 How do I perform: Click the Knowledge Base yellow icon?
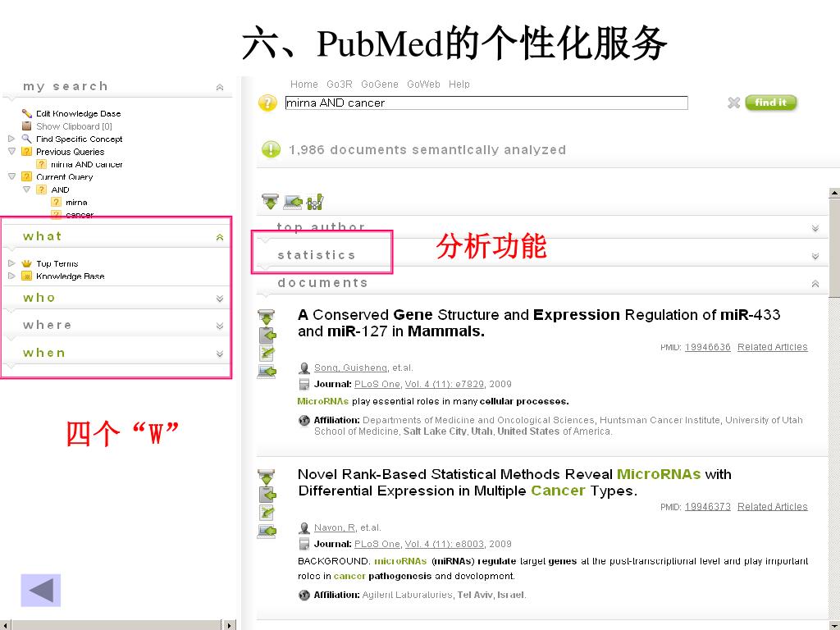(x=27, y=276)
